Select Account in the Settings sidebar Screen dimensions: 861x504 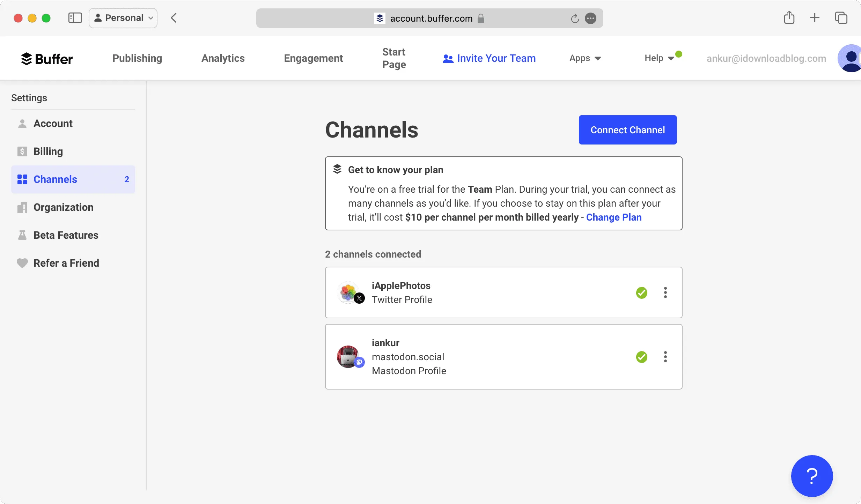click(73, 124)
